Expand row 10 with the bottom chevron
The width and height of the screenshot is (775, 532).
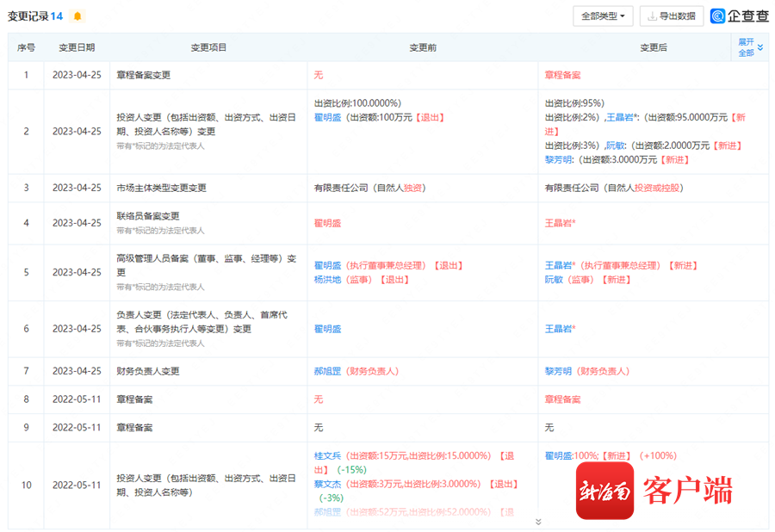538,522
